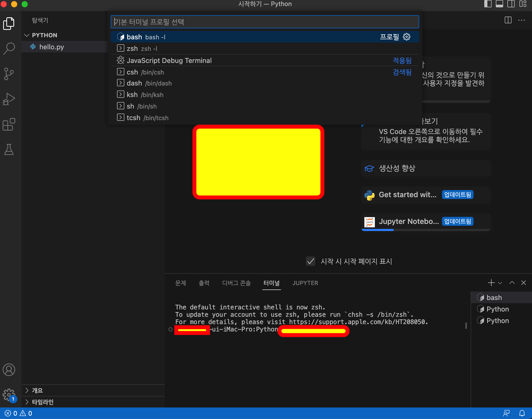Open the editor More Actions ellipsis
Screen dimensions: 532x419
522,20
